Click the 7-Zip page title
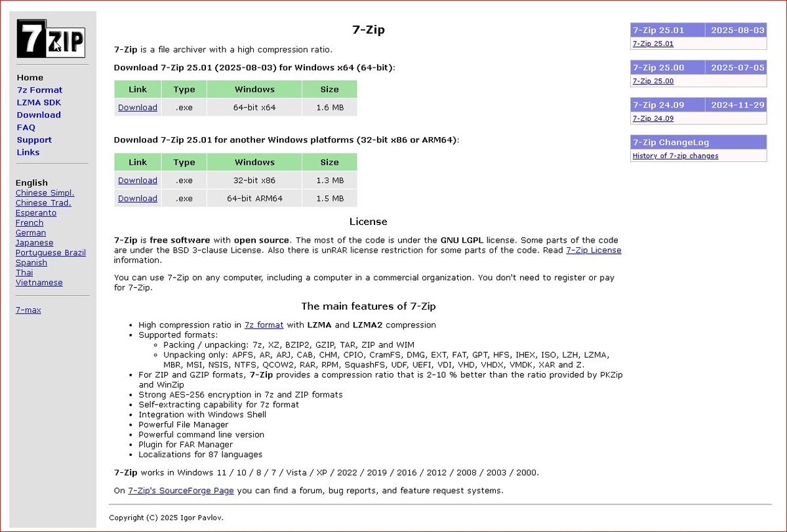The height and width of the screenshot is (532, 787). pos(368,30)
